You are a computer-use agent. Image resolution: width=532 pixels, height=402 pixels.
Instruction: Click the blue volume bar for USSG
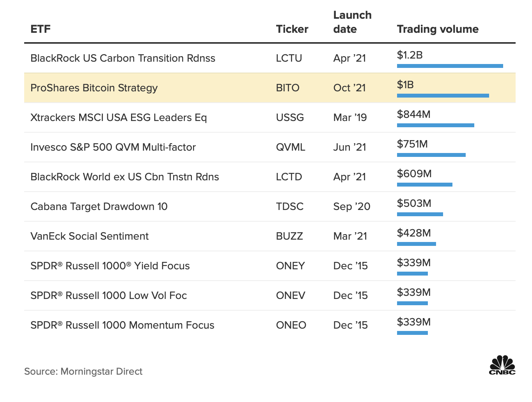436,125
